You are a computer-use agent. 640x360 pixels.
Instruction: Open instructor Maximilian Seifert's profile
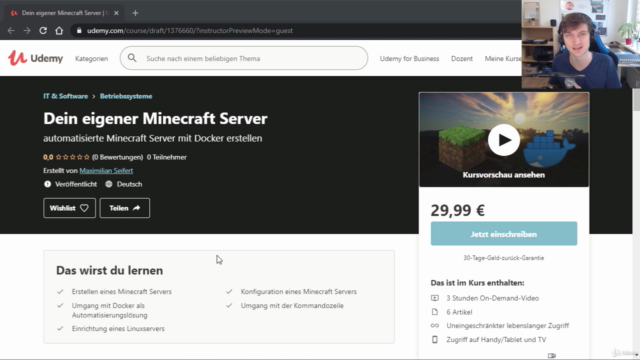[x=106, y=171]
